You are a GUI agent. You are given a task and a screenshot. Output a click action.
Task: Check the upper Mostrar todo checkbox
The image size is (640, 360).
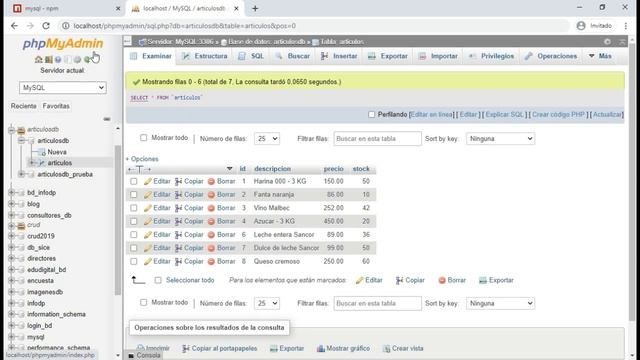[x=143, y=138]
